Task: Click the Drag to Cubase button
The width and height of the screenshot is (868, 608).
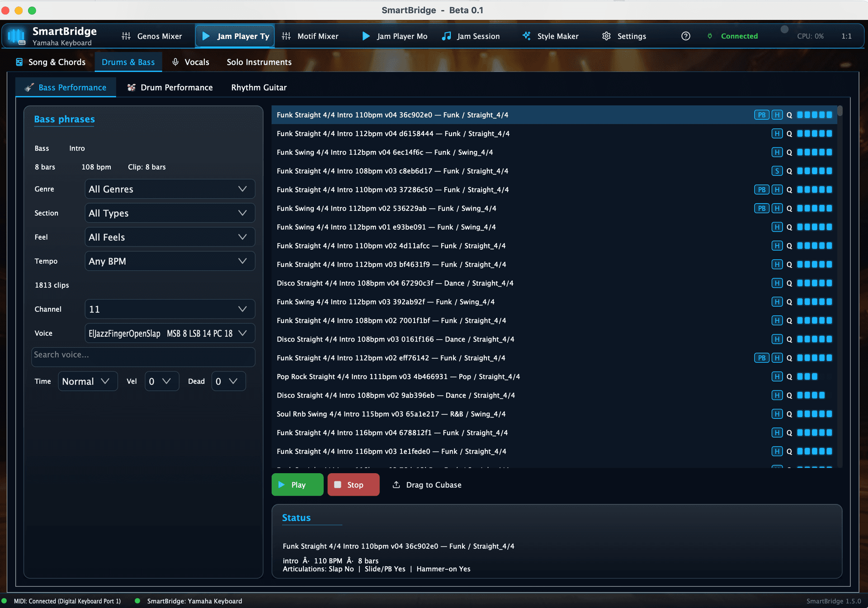Action: tap(427, 484)
